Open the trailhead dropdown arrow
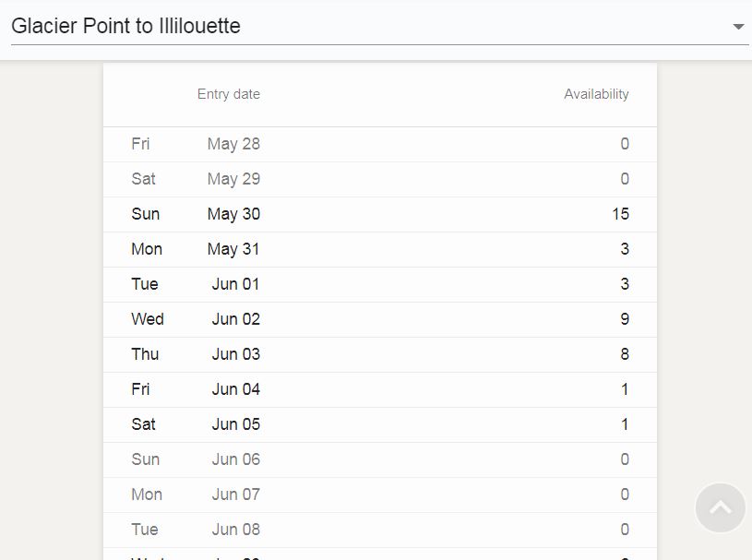 click(x=738, y=27)
